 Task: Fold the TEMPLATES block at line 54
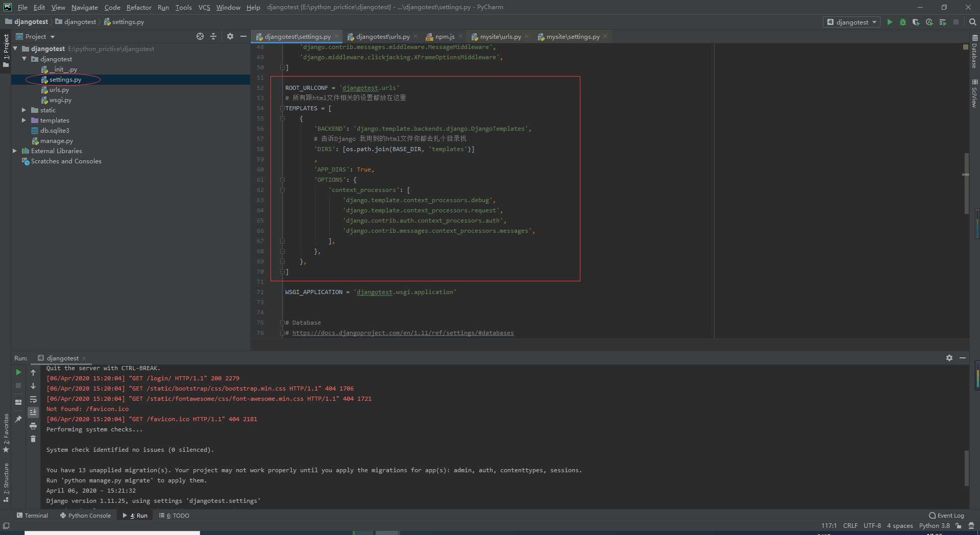(282, 108)
